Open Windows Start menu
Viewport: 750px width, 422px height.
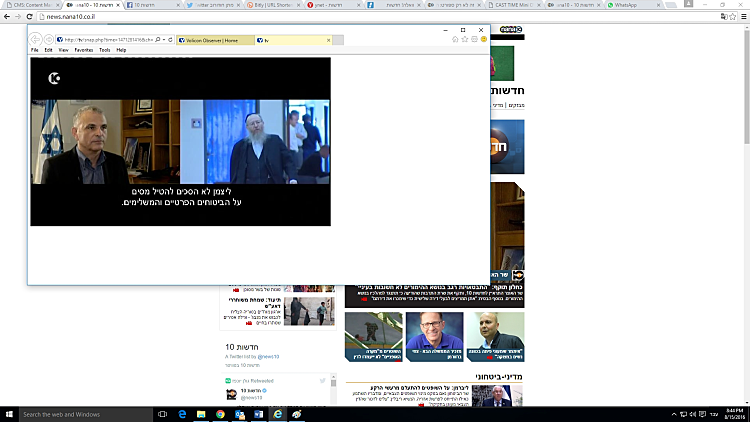(x=9, y=414)
